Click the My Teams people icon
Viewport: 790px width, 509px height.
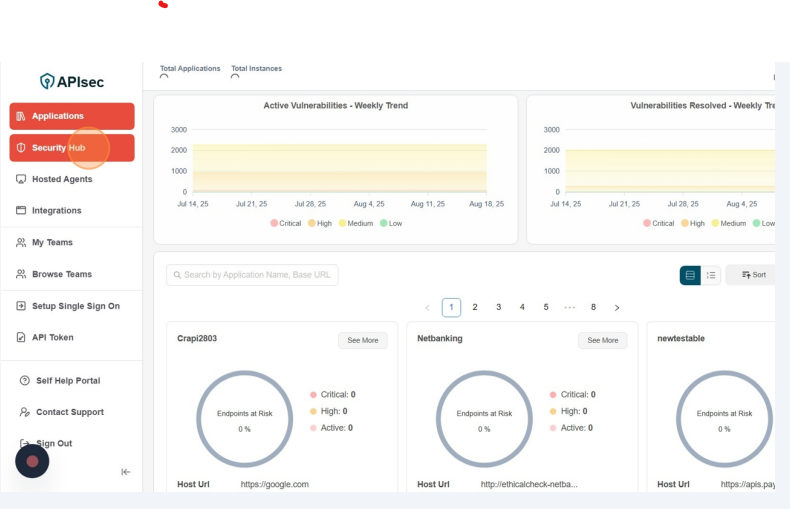point(22,243)
